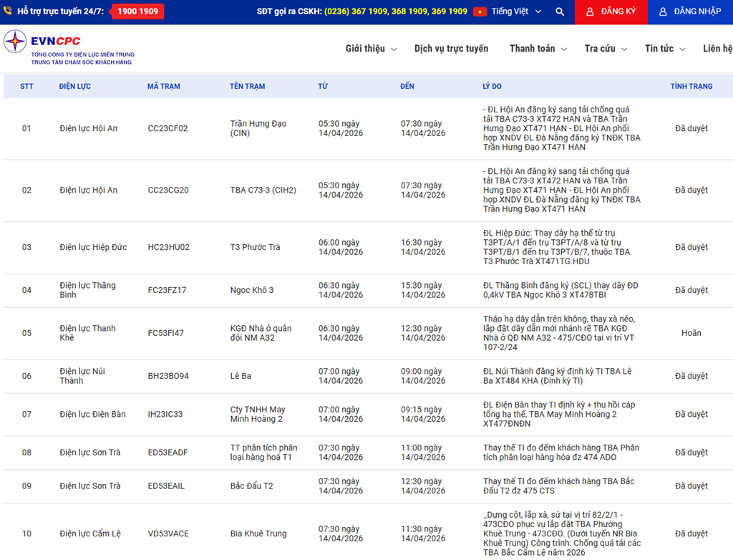Select the Bia Khuê Trung station row
The image size is (733, 560).
coord(258,534)
